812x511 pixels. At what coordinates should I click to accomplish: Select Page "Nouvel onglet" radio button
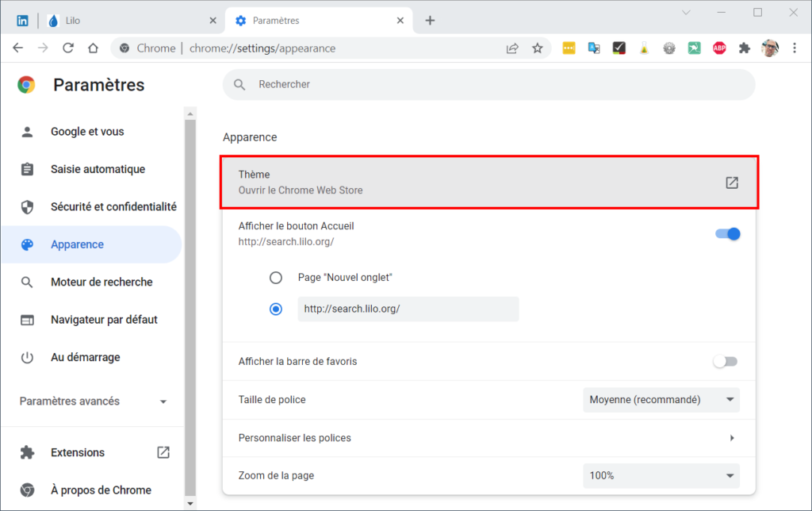(275, 278)
